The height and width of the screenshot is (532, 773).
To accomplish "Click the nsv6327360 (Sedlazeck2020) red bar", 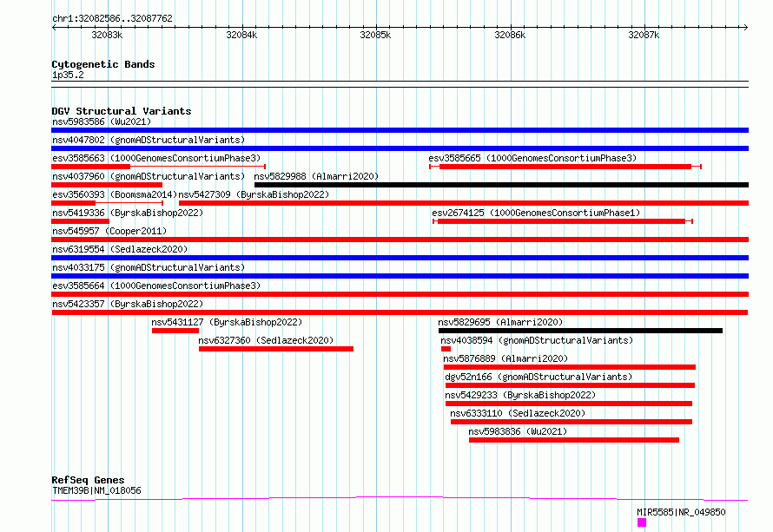I will click(x=276, y=349).
